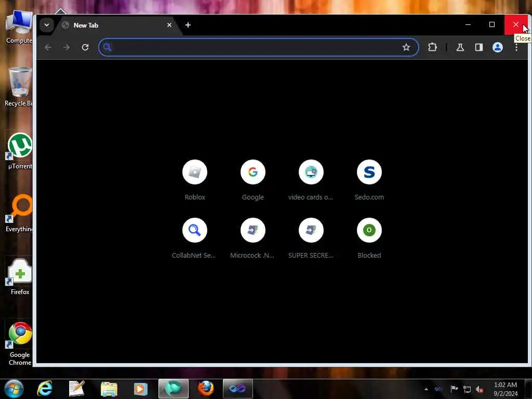Select the µTorrent desktop shortcut
532x399 pixels.
pyautogui.click(x=20, y=151)
